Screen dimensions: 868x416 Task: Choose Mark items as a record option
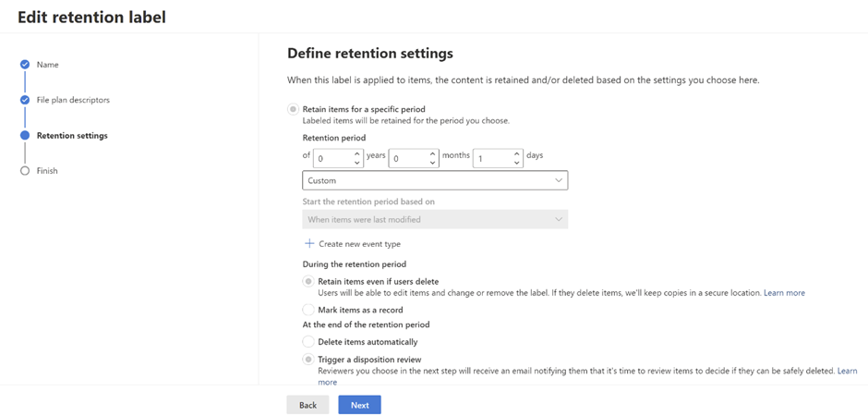click(308, 310)
